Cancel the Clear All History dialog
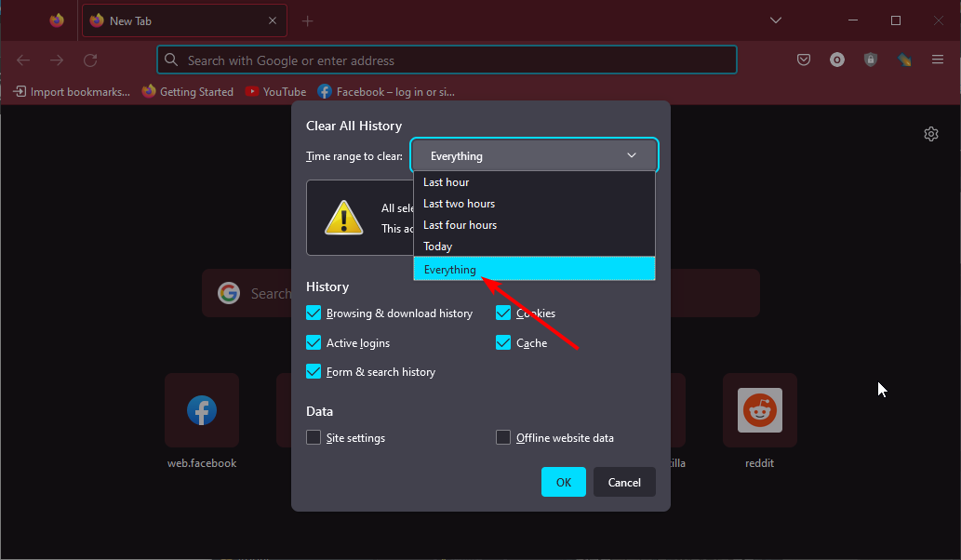Image resolution: width=961 pixels, height=560 pixels. click(624, 482)
